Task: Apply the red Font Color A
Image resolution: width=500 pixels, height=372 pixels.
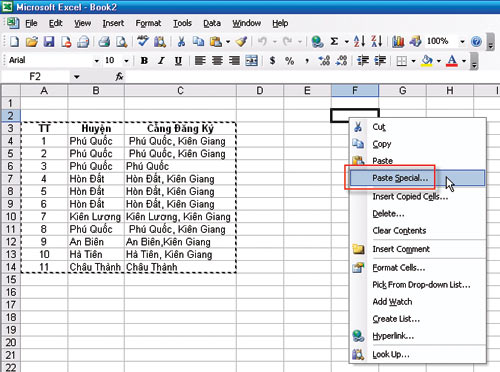Action: [x=452, y=61]
